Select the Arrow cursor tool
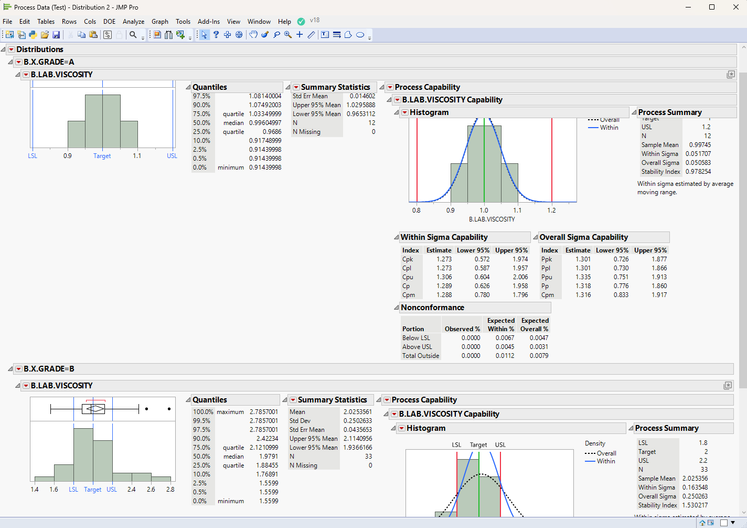The height and width of the screenshot is (528, 747). click(203, 34)
